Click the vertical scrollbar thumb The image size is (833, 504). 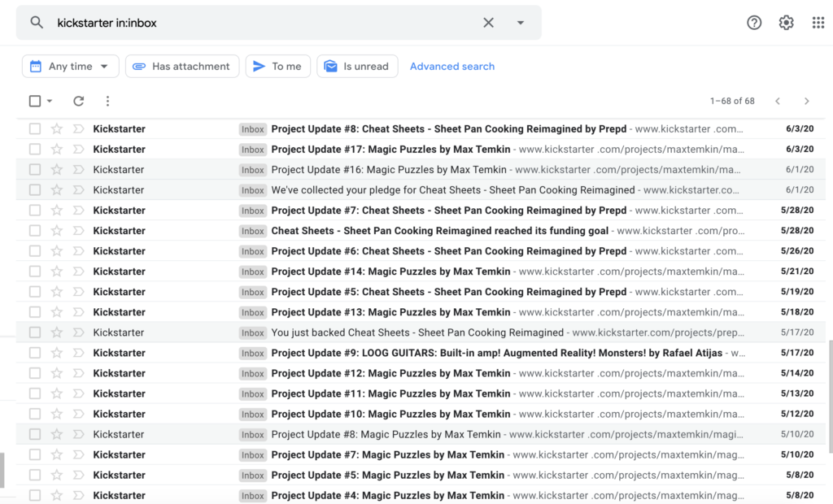coord(830,397)
